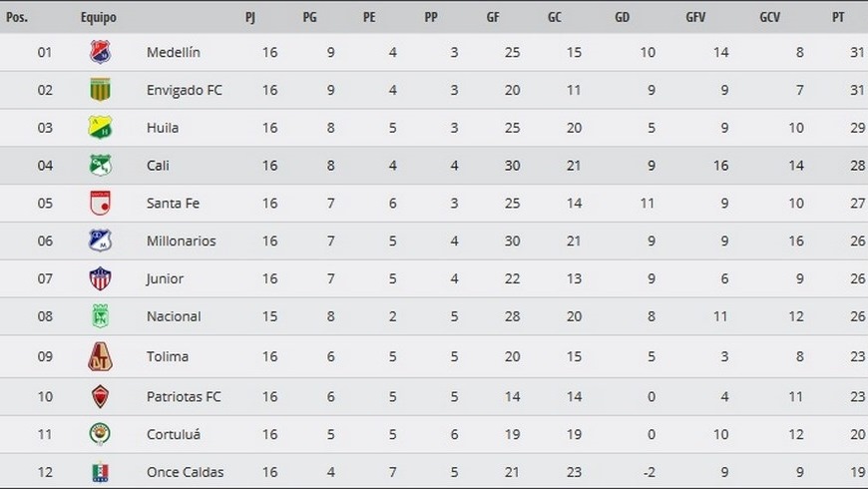
Task: Sort by the GF column header
Action: click(x=493, y=18)
